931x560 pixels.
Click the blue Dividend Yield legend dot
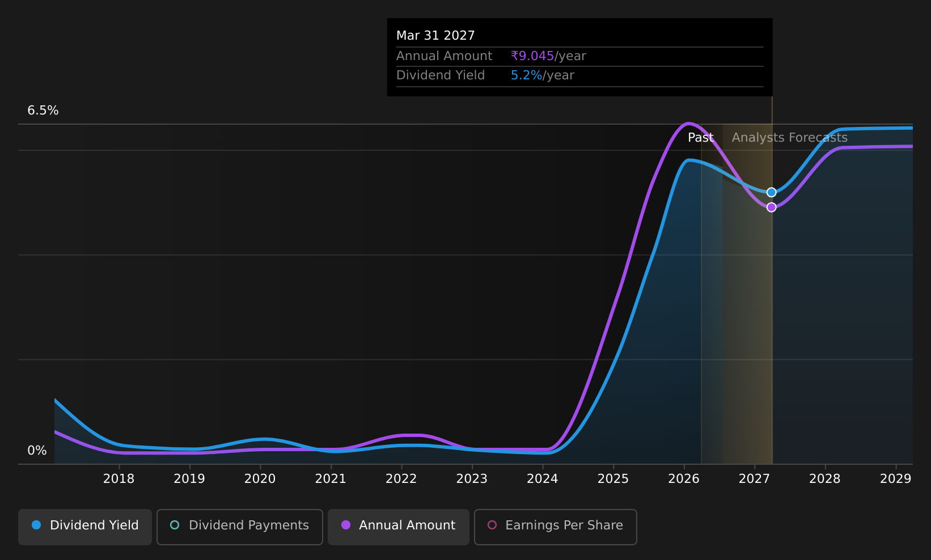click(36, 525)
